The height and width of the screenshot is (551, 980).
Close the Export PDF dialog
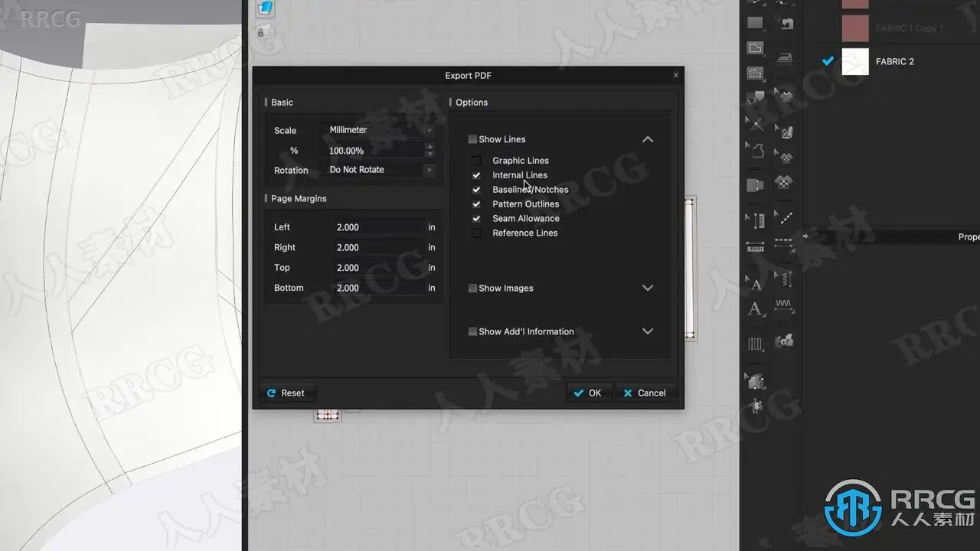[x=675, y=76]
